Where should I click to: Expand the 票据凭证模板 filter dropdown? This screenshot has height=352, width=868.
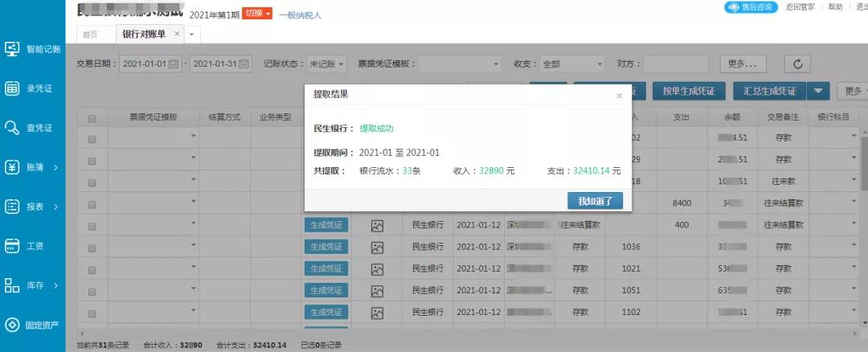tap(458, 64)
